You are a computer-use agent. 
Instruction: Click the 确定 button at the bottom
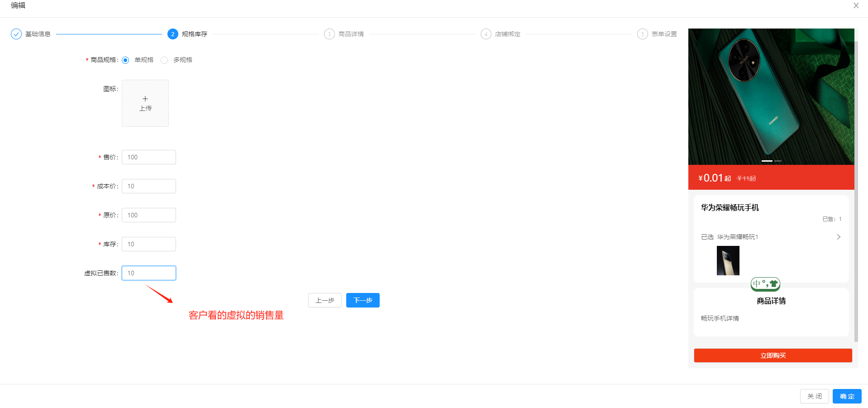847,396
